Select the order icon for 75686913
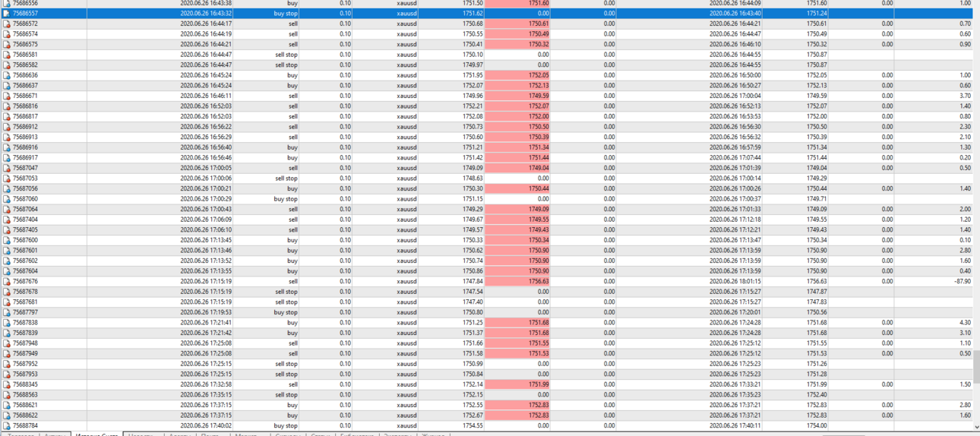Image resolution: width=980 pixels, height=436 pixels. tap(6, 137)
